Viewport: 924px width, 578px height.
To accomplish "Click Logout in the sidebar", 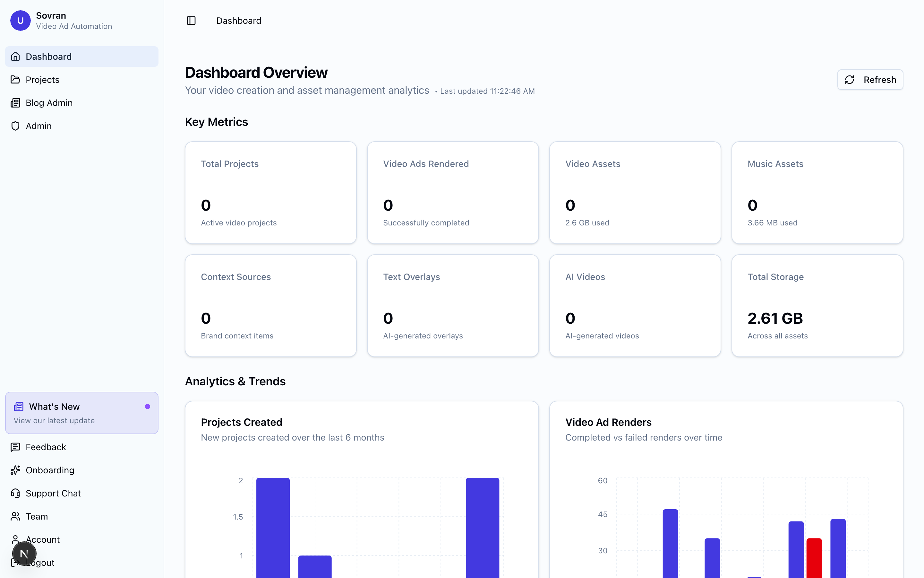I will click(x=82, y=563).
